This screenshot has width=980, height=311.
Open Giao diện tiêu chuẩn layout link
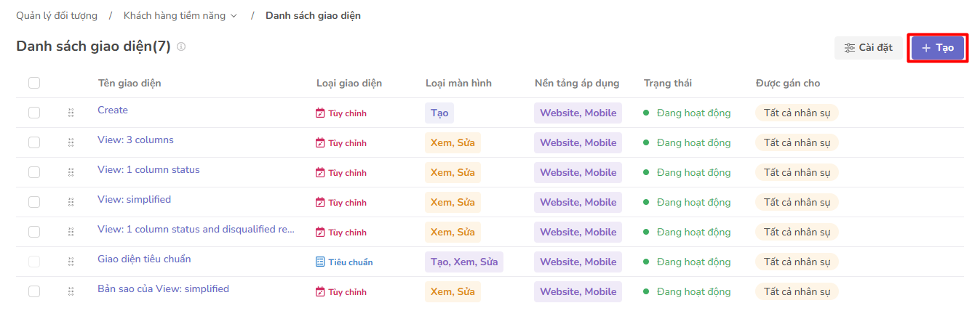tap(144, 259)
